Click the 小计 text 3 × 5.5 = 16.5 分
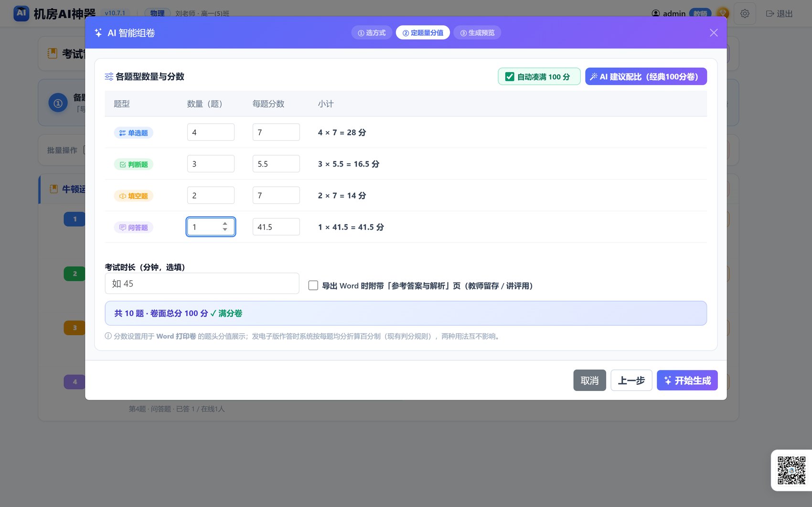 click(x=349, y=164)
